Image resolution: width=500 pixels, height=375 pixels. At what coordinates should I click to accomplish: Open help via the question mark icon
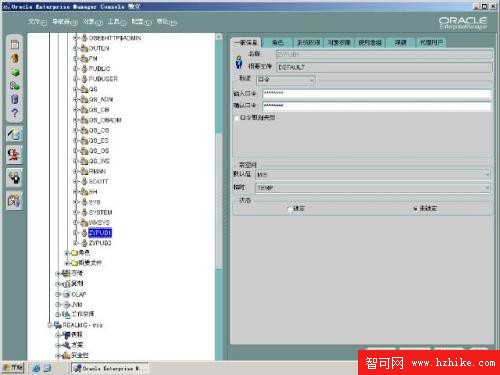pos(15,113)
